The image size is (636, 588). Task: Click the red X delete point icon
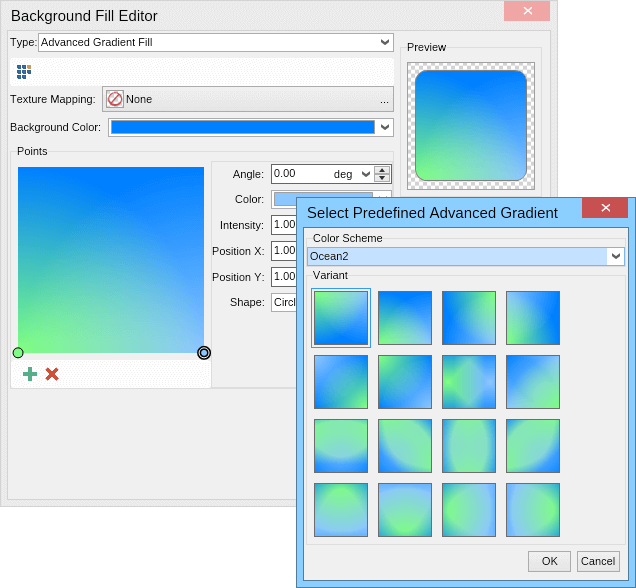tap(52, 374)
